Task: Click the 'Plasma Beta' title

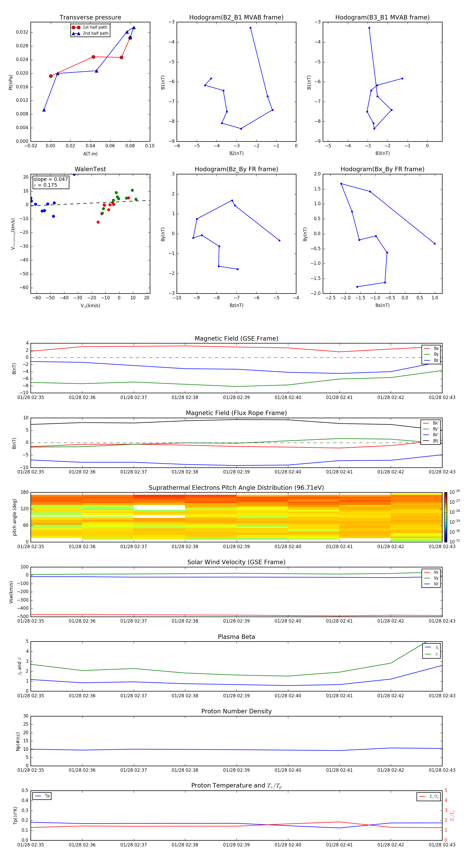Action: 236,637
